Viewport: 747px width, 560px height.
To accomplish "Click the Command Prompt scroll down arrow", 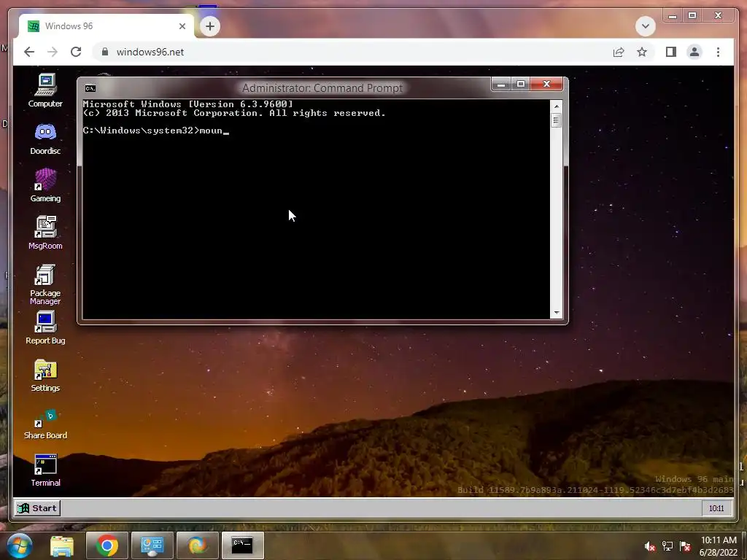I will (x=556, y=313).
